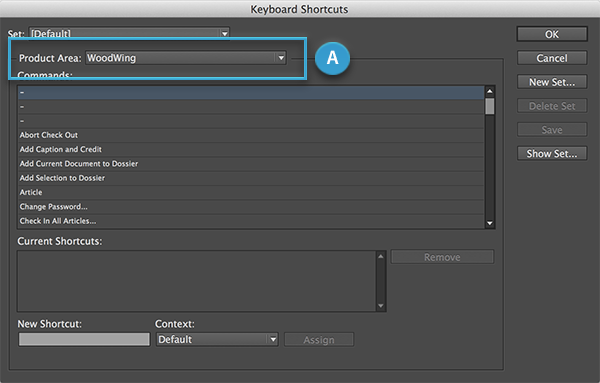Click the Save button

click(552, 130)
